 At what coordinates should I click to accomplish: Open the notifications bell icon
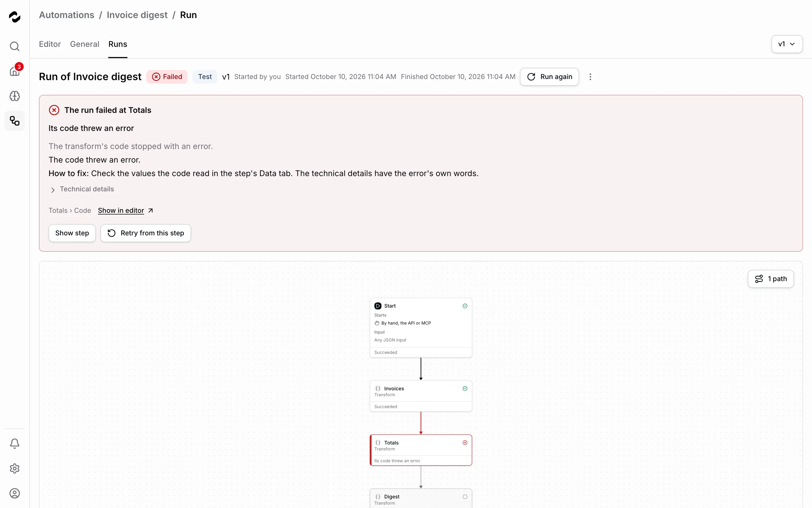coord(14,443)
